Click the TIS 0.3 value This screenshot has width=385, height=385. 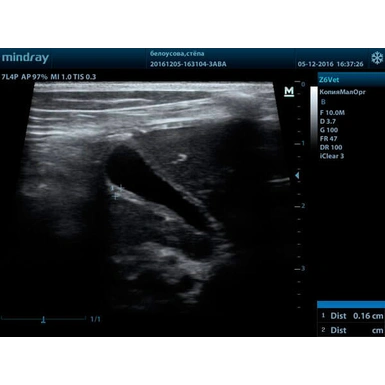[x=85, y=77]
